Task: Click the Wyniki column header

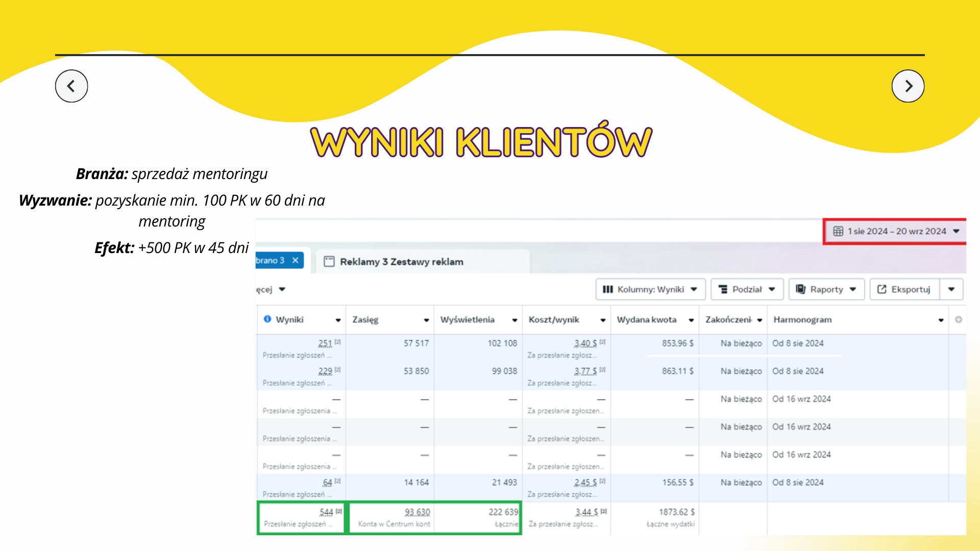Action: point(289,319)
